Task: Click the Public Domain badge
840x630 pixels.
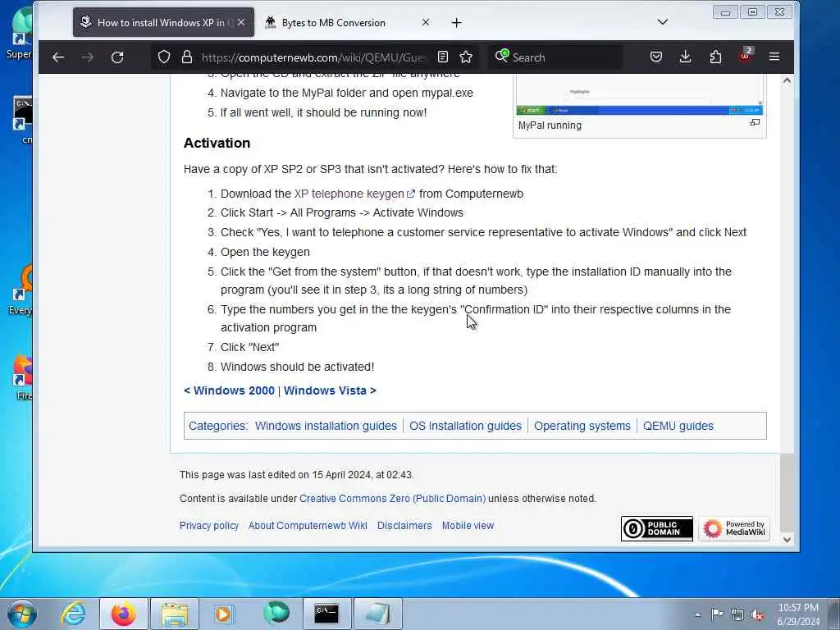Action: 657,529
